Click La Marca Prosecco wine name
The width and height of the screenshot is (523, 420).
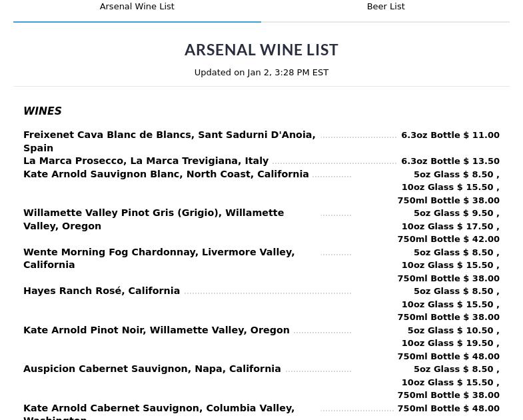[x=146, y=161]
